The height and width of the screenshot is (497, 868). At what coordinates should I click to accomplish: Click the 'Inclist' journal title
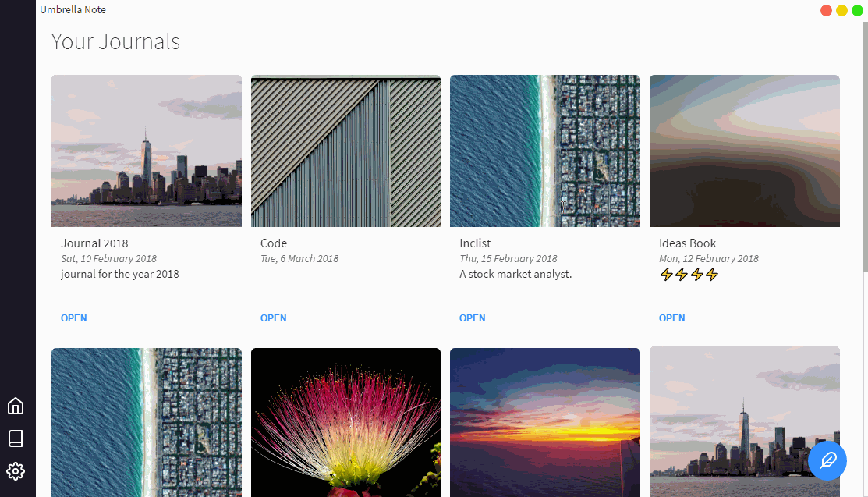(x=475, y=243)
